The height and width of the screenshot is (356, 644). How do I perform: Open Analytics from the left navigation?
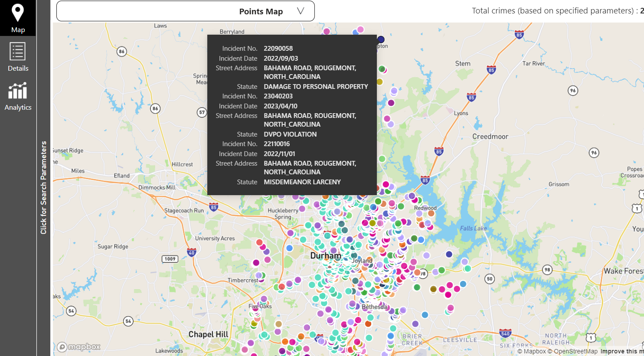pyautogui.click(x=18, y=98)
